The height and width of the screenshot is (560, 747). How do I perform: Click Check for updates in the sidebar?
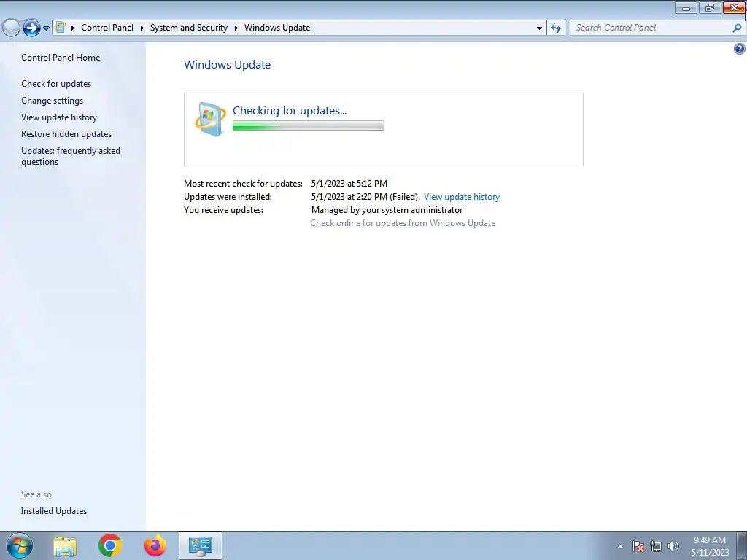coord(56,84)
